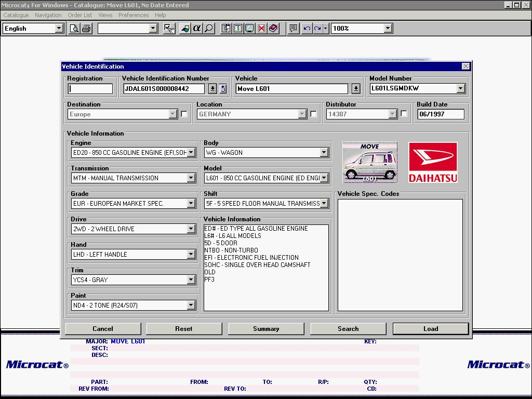Viewport: 532px width, 399px height.
Task: Click the red X toolbar icon
Action: pyautogui.click(x=261, y=29)
